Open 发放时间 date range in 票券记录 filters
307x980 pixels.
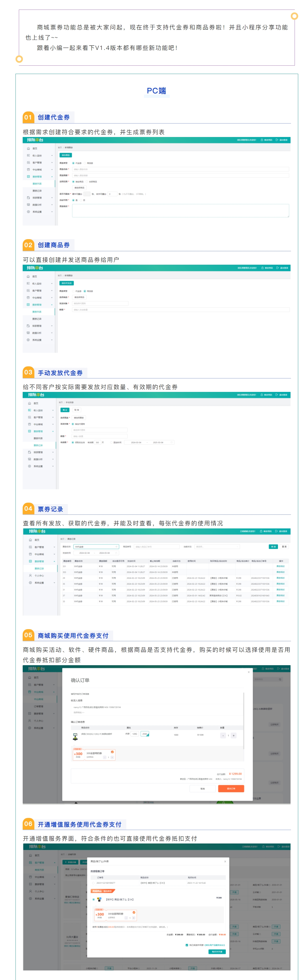point(96,553)
